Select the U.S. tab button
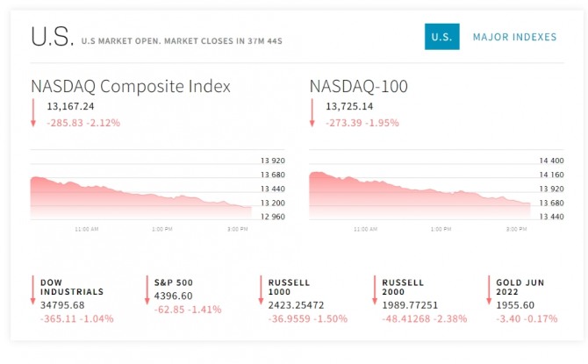The height and width of the screenshot is (364, 588). (x=441, y=37)
